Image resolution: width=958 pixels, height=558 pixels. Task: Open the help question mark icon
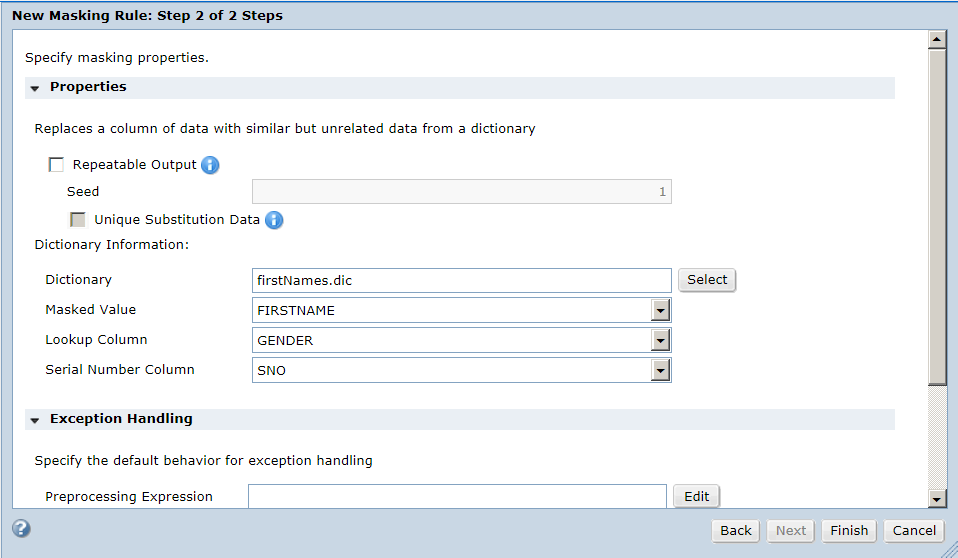pos(21,528)
